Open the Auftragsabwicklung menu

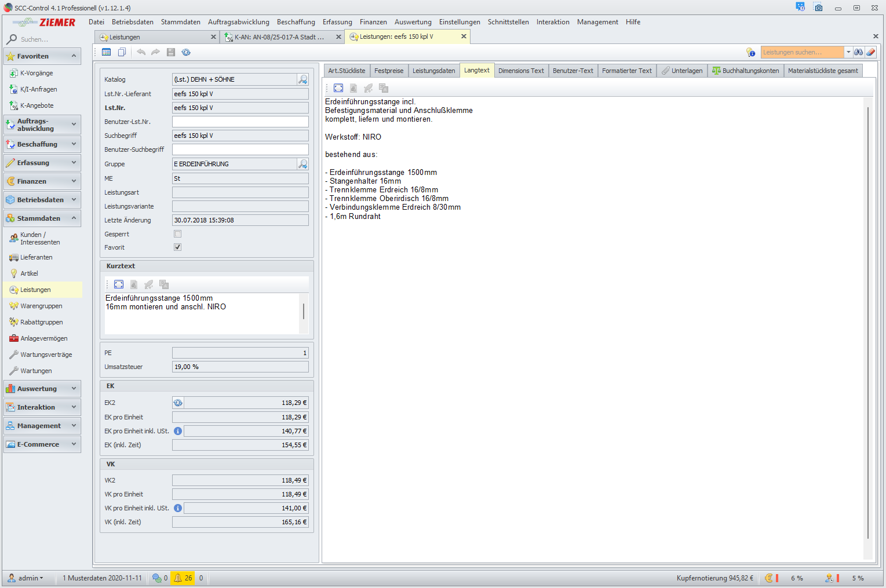pyautogui.click(x=238, y=22)
